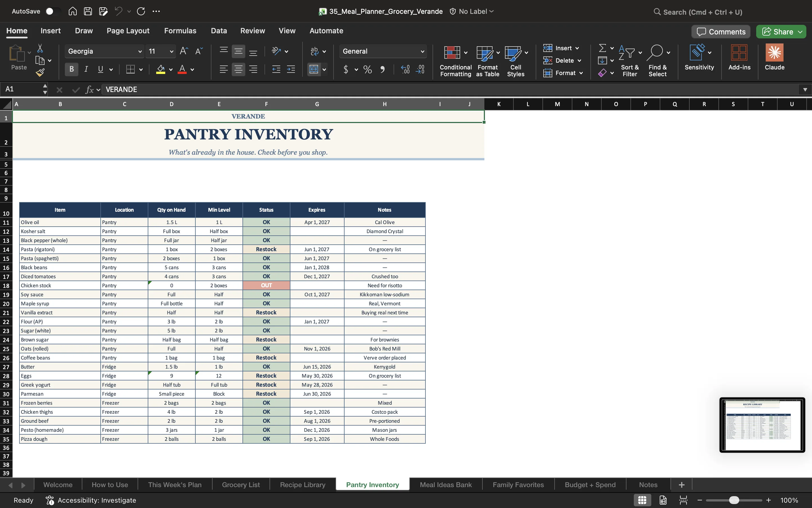The width and height of the screenshot is (812, 508).
Task: Open the font size dropdown
Action: pos(171,51)
